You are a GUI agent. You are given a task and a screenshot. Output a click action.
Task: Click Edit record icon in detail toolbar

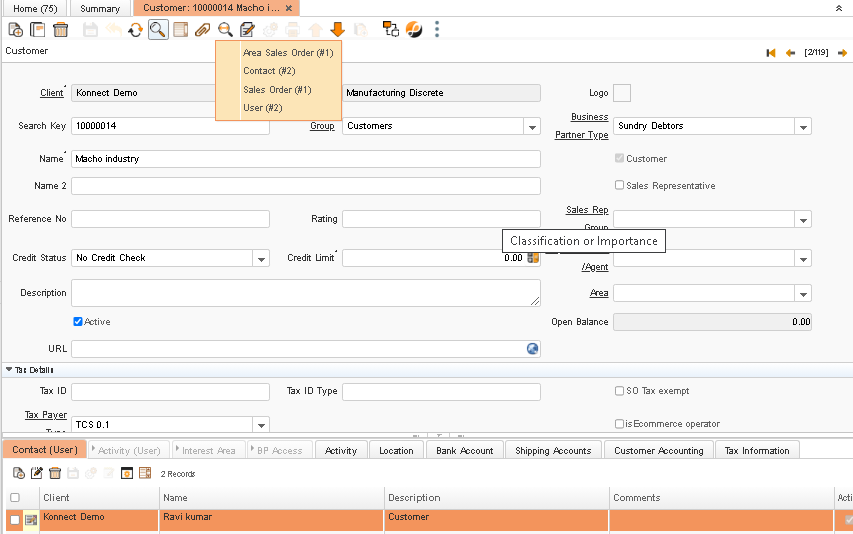click(36, 474)
